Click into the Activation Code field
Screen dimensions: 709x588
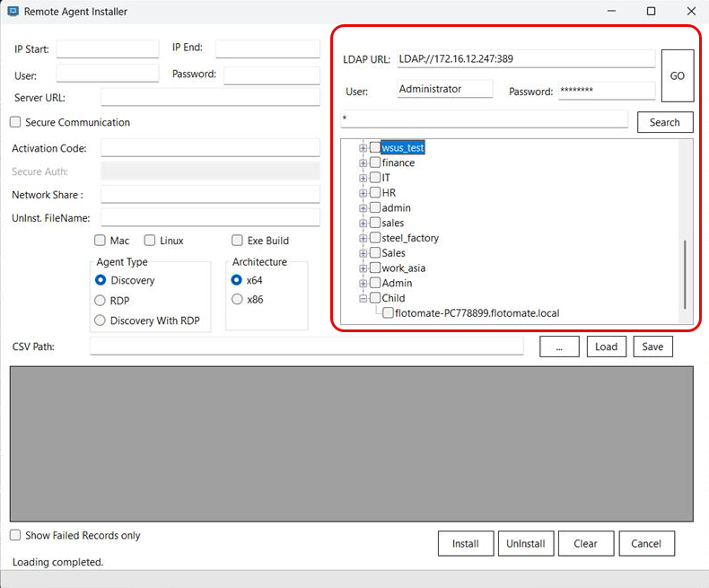[210, 147]
